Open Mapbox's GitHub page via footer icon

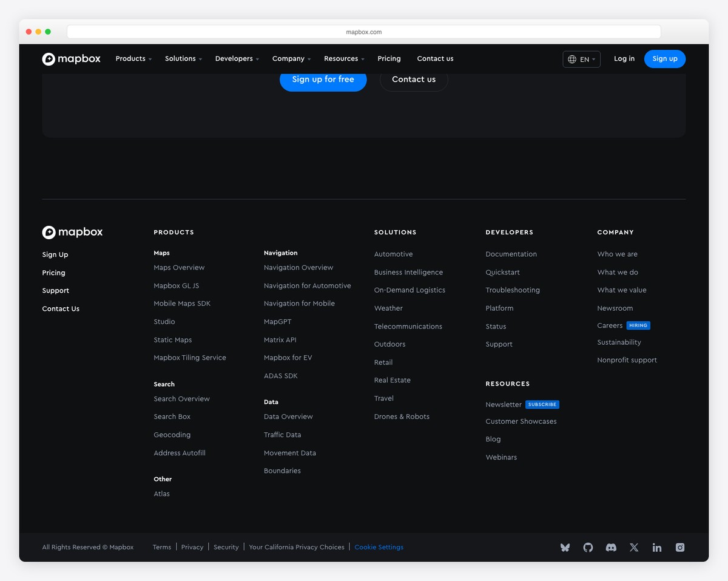pyautogui.click(x=587, y=547)
